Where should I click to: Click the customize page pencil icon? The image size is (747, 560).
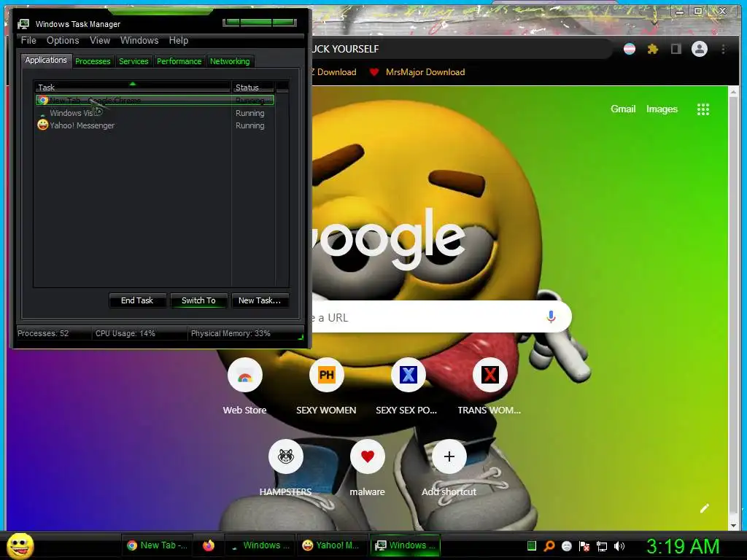point(705,508)
